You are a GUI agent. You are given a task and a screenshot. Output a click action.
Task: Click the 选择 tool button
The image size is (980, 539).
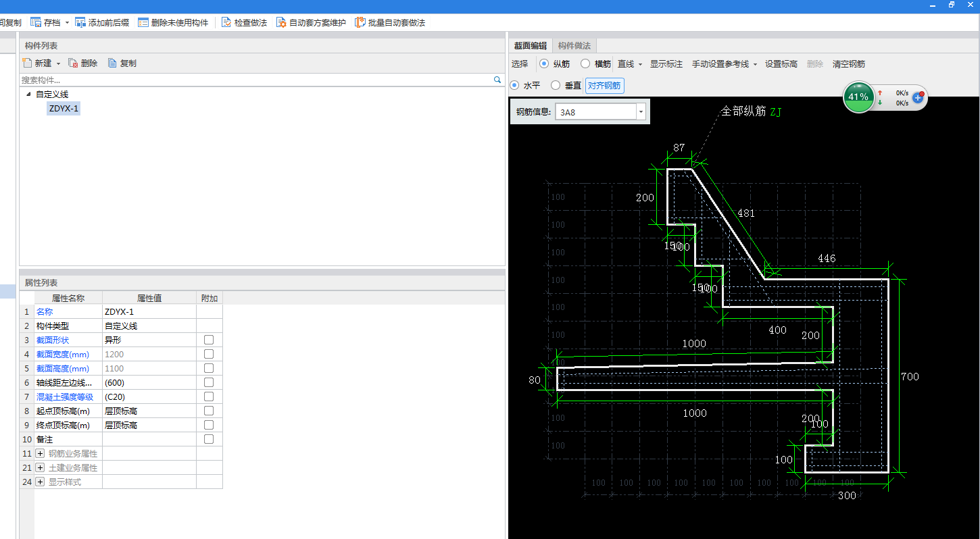click(520, 64)
